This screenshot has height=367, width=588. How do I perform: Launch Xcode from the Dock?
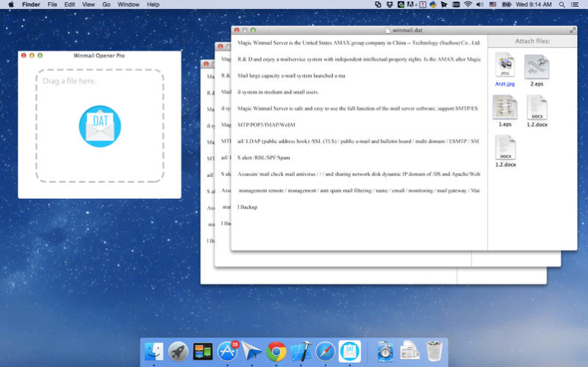tap(301, 352)
